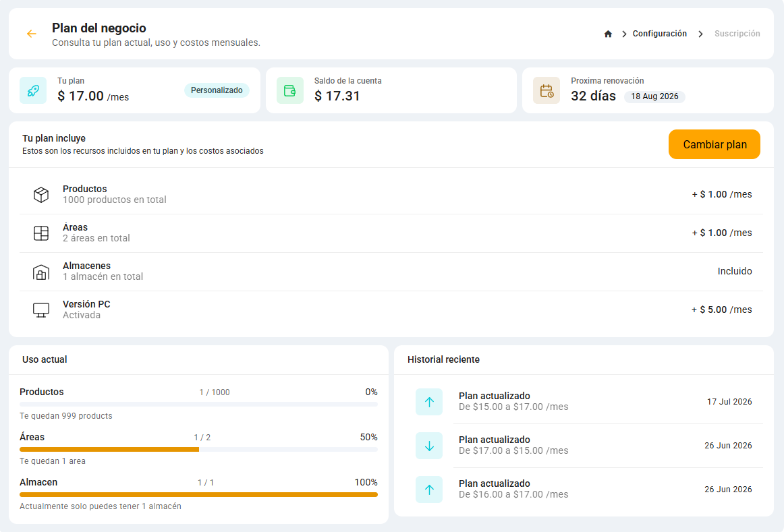
Task: Click the Almacen usage progress bar
Action: [x=198, y=494]
